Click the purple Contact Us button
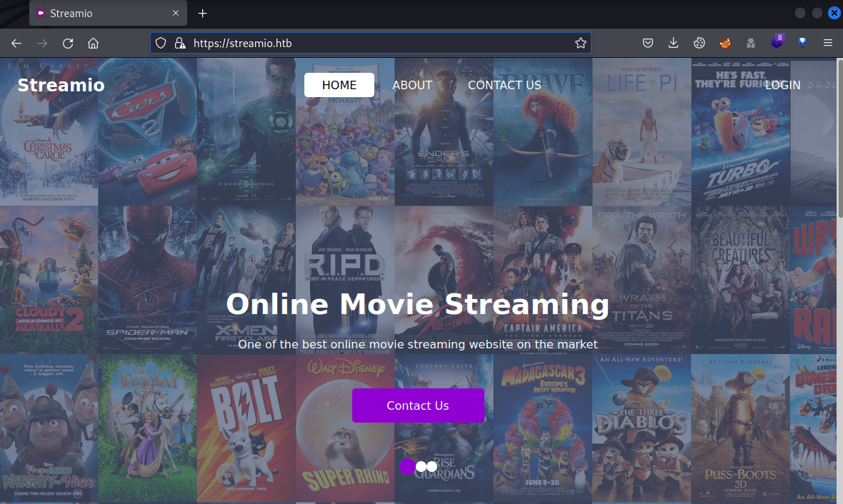 [x=418, y=405]
